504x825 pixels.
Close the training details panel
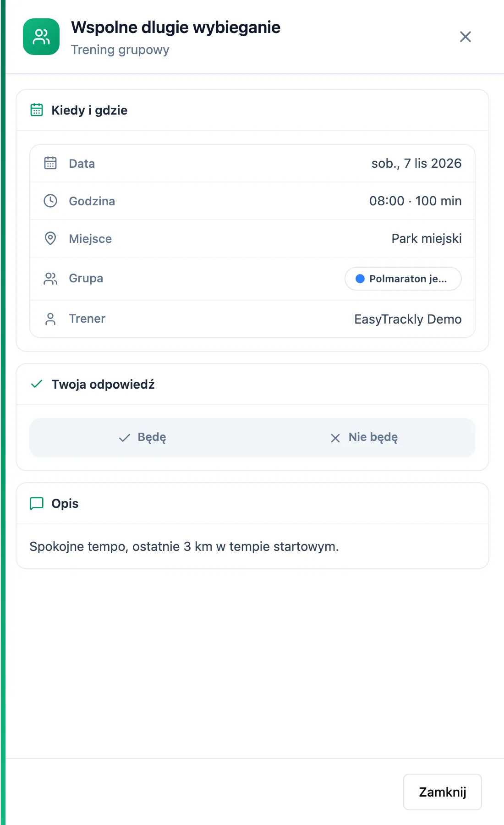pyautogui.click(x=466, y=37)
